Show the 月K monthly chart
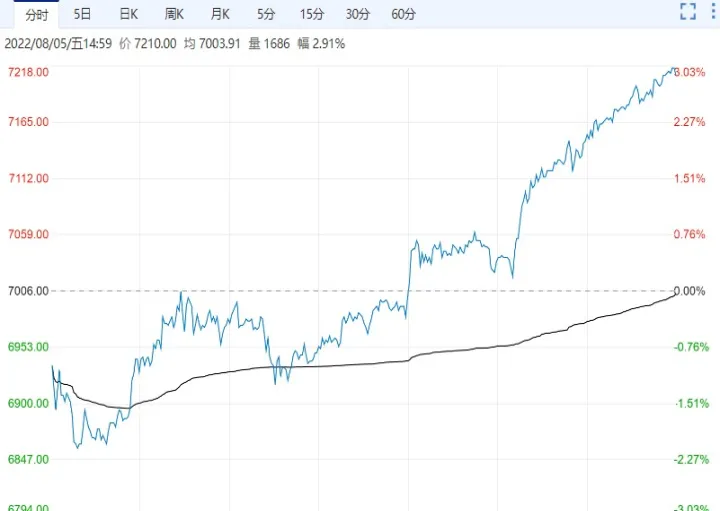Viewport: 720px width, 511px height. 220,14
